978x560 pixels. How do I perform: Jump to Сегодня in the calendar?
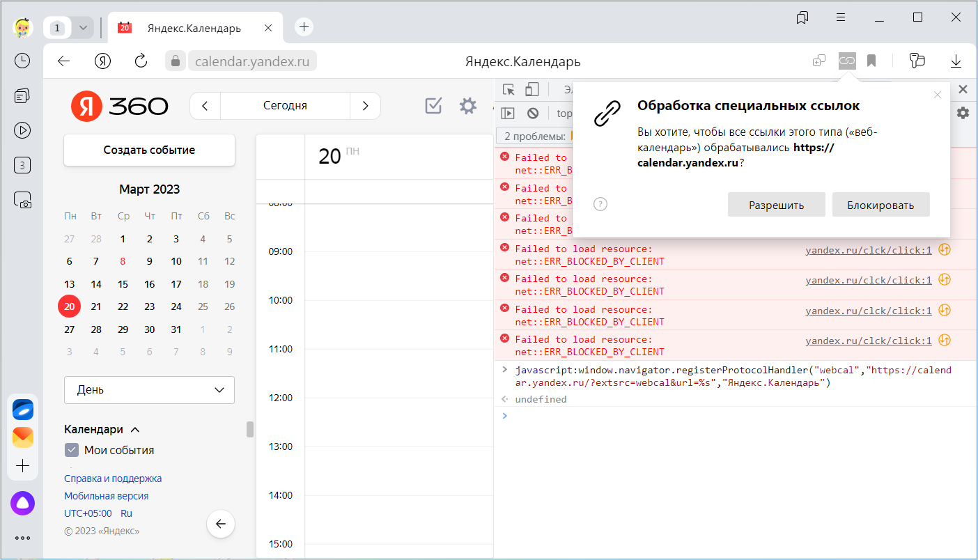click(285, 106)
